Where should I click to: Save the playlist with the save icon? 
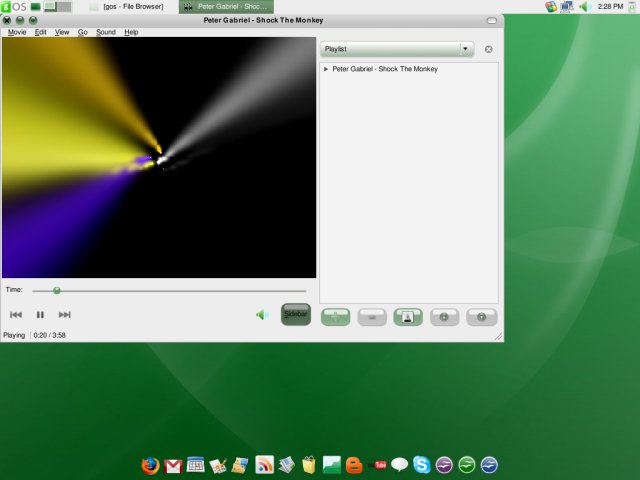tap(408, 317)
